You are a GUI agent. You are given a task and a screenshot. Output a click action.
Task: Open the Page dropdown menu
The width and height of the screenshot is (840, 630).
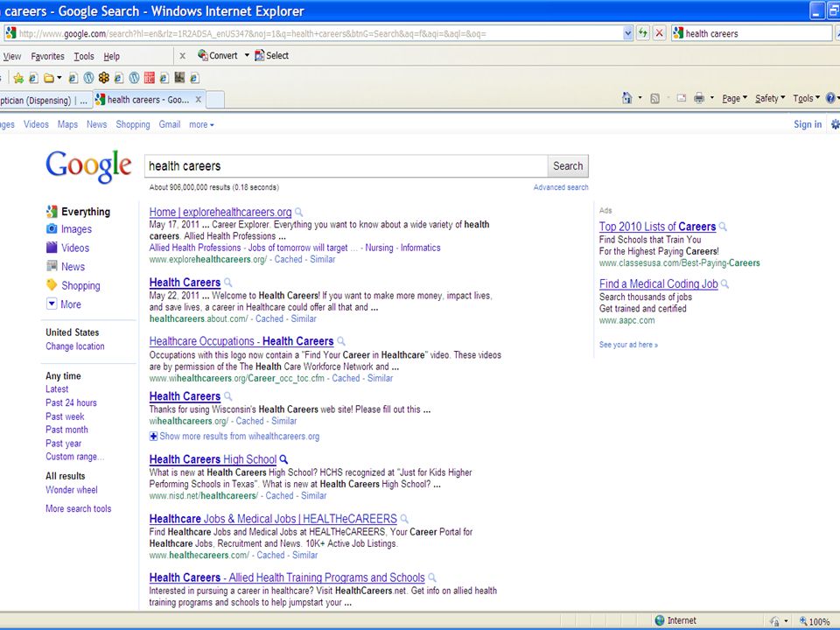[x=734, y=99]
